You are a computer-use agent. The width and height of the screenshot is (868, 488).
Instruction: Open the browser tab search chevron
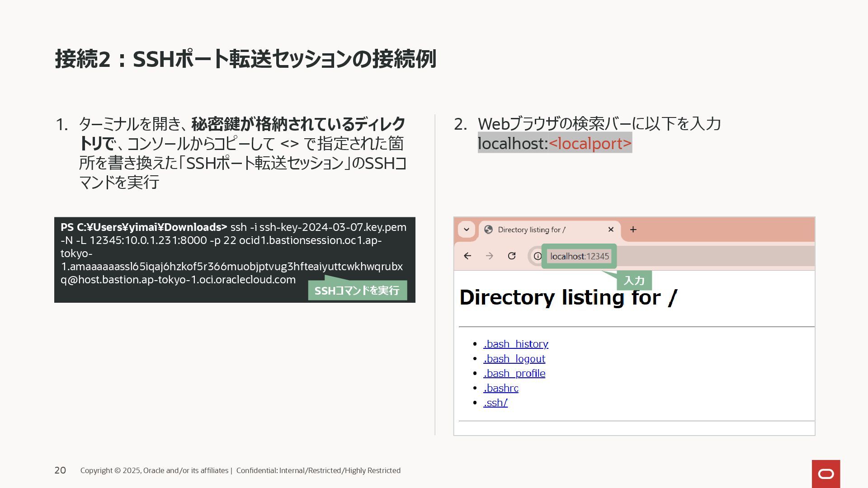click(467, 230)
